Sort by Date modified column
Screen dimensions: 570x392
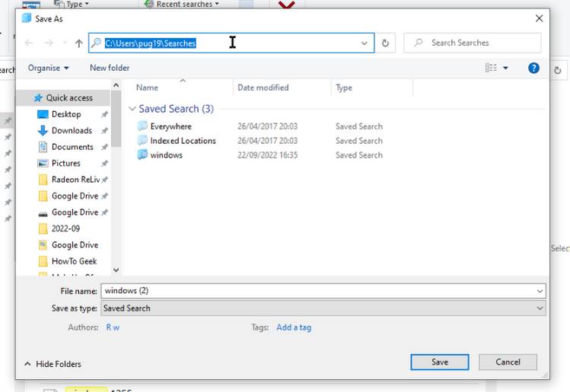pos(263,88)
